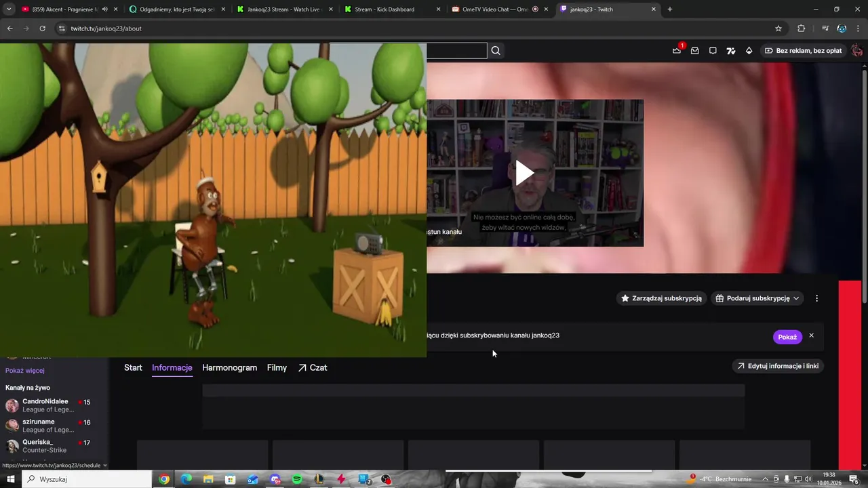868x488 pixels.
Task: Open Windows notification center icon
Action: 854,479
